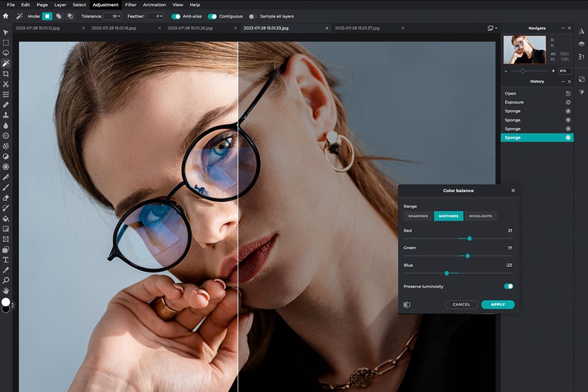Click the minus icon to zoom out navigator

pyautogui.click(x=506, y=71)
